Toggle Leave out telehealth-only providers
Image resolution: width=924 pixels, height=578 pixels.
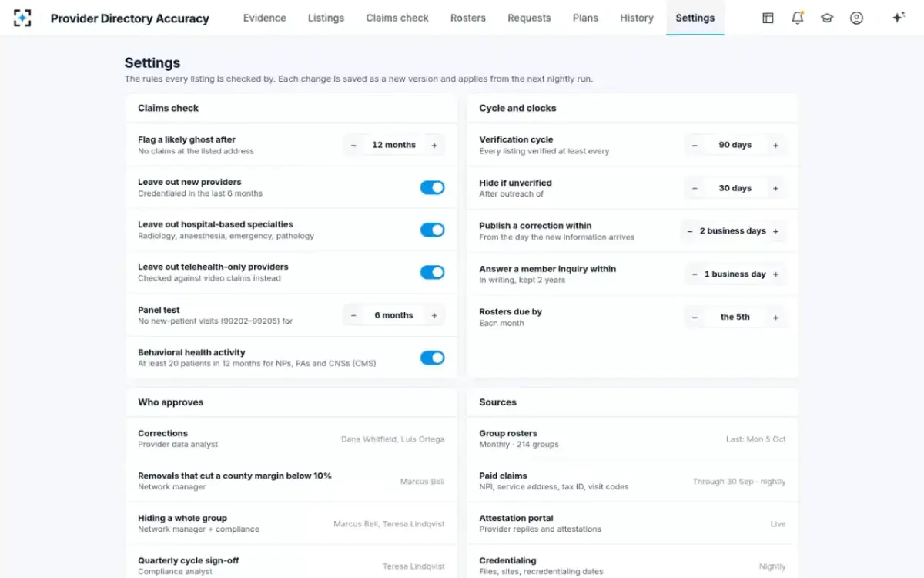tap(432, 272)
